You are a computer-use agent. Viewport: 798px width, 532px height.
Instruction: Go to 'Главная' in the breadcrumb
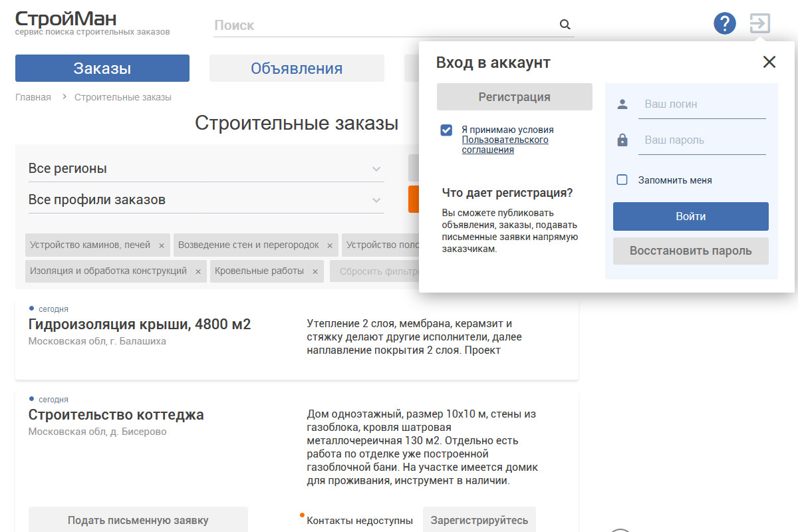33,97
